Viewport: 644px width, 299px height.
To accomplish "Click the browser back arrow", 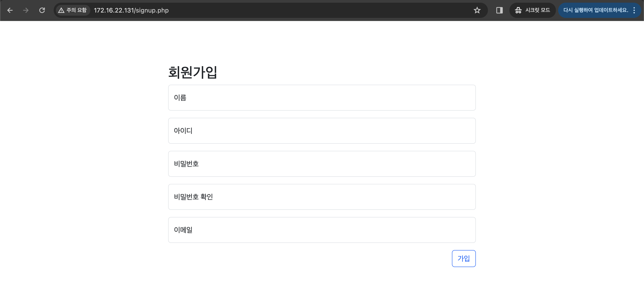I will tap(10, 10).
